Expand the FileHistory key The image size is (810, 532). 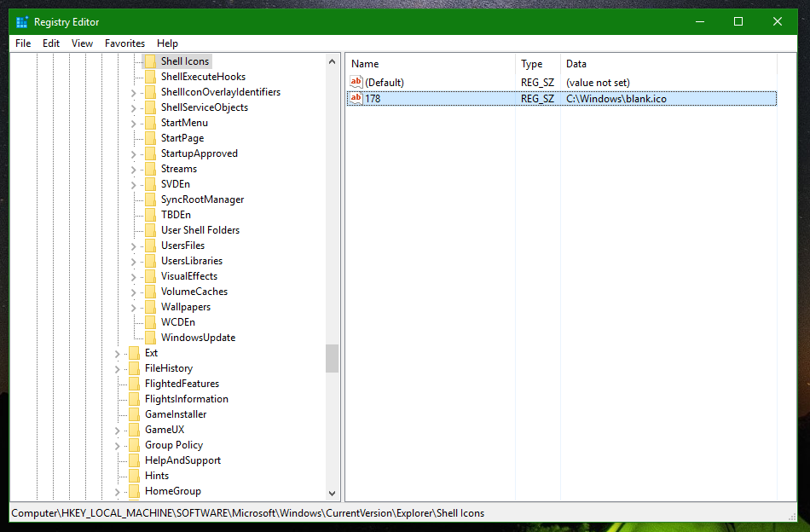[x=118, y=368]
